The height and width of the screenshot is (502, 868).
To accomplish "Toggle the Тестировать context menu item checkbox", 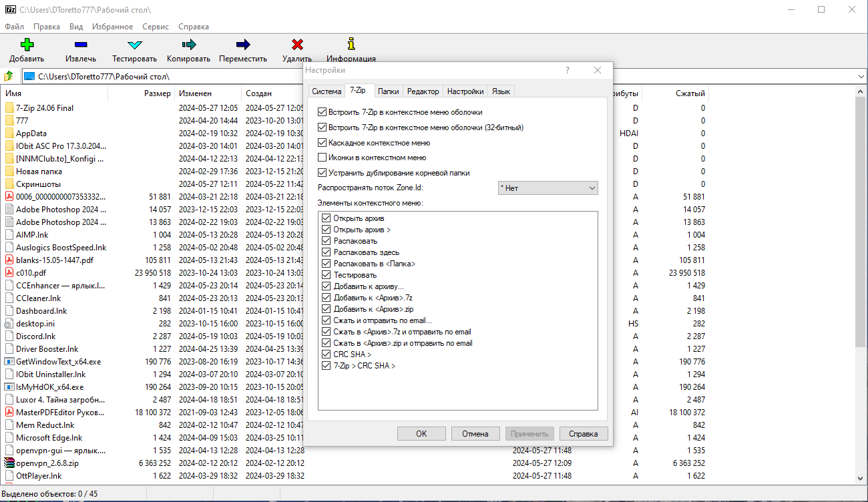I will 327,275.
